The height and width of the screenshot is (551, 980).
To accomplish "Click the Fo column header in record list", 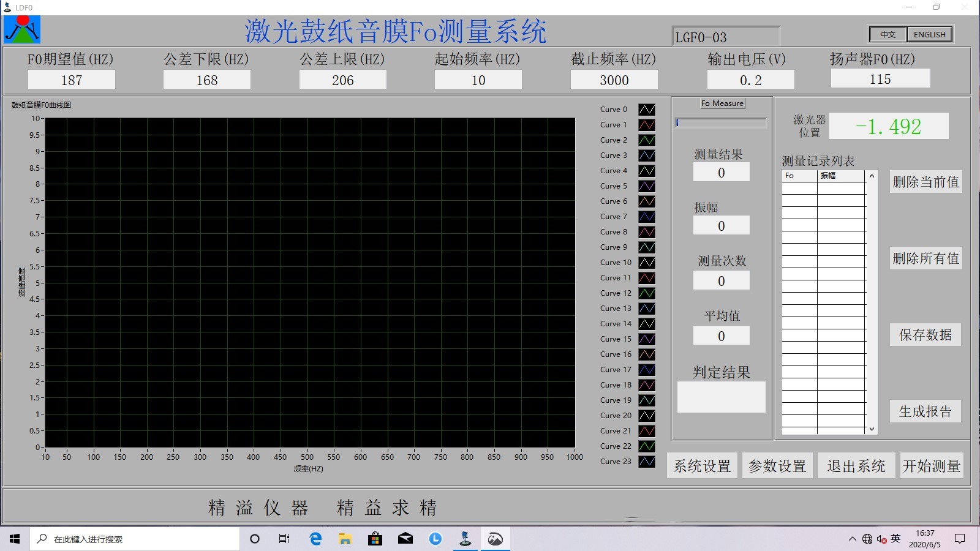I will [799, 176].
